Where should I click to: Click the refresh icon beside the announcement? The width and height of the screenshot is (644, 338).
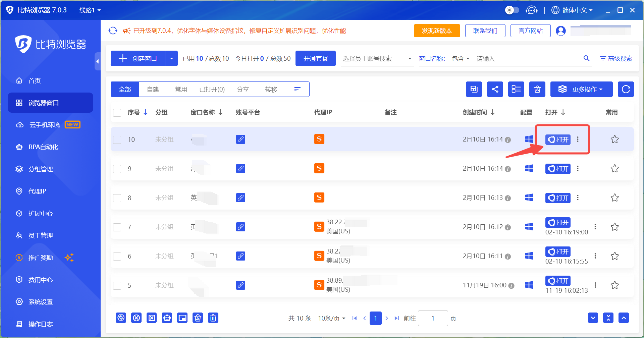tap(113, 31)
